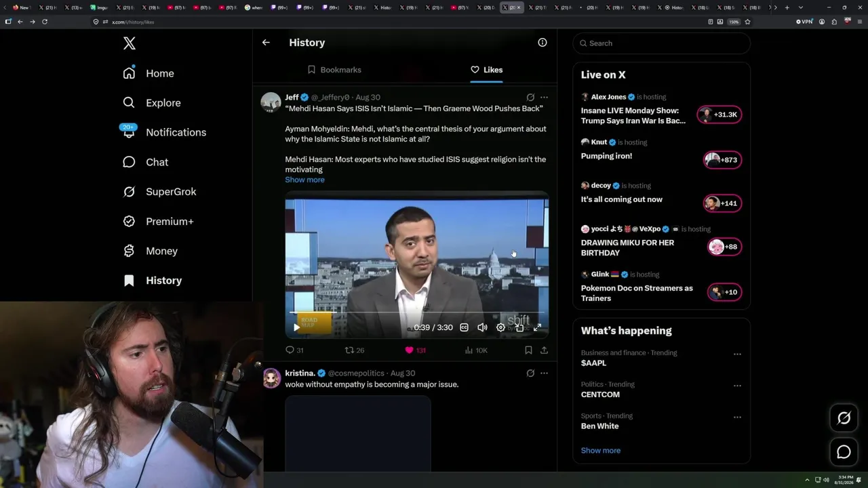Open Home in the sidebar

pyautogui.click(x=149, y=73)
